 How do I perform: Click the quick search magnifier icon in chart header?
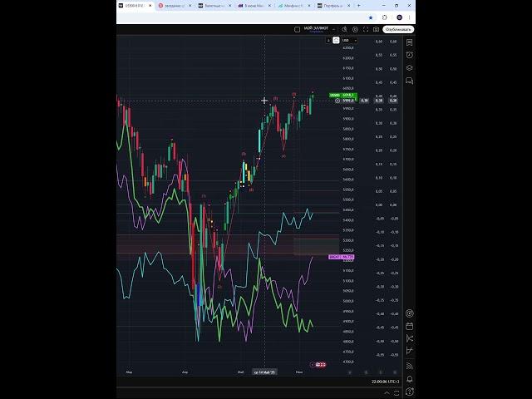coord(344,30)
